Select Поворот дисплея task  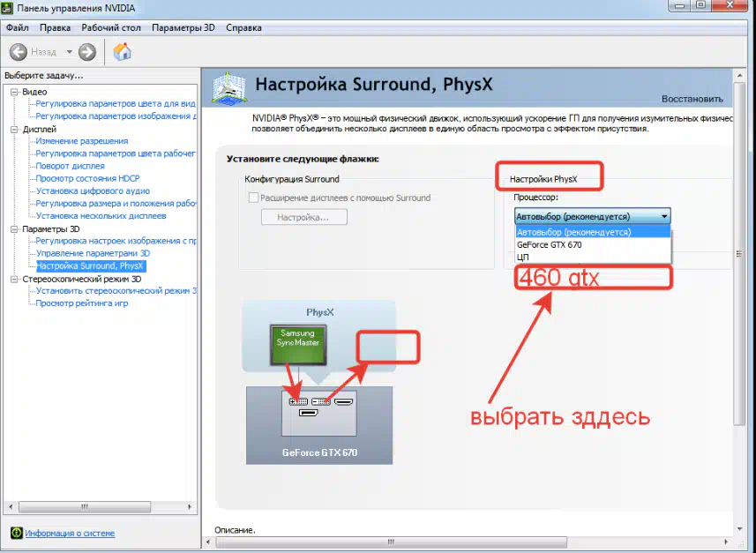[x=70, y=166]
